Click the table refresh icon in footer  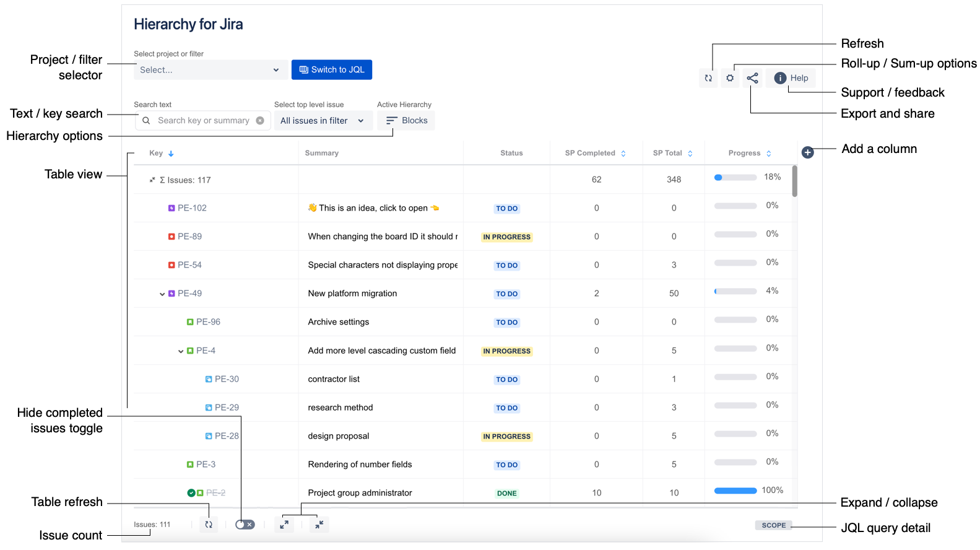(209, 525)
